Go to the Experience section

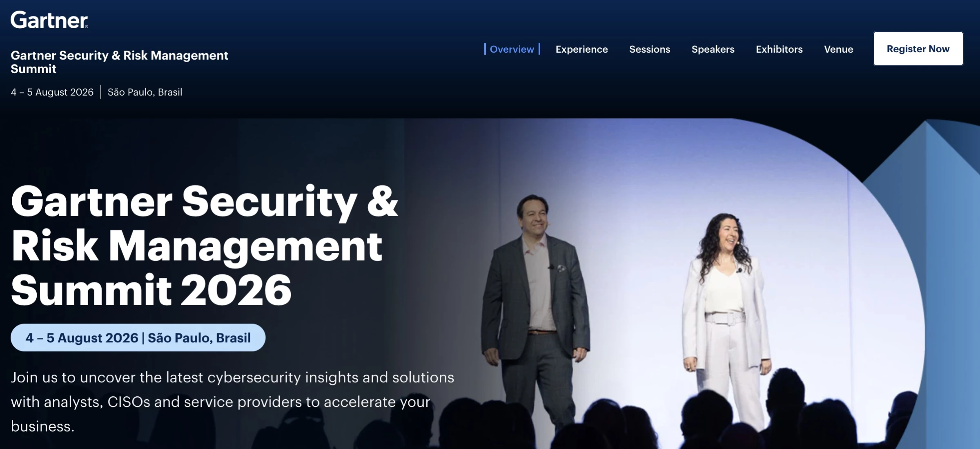tap(581, 49)
